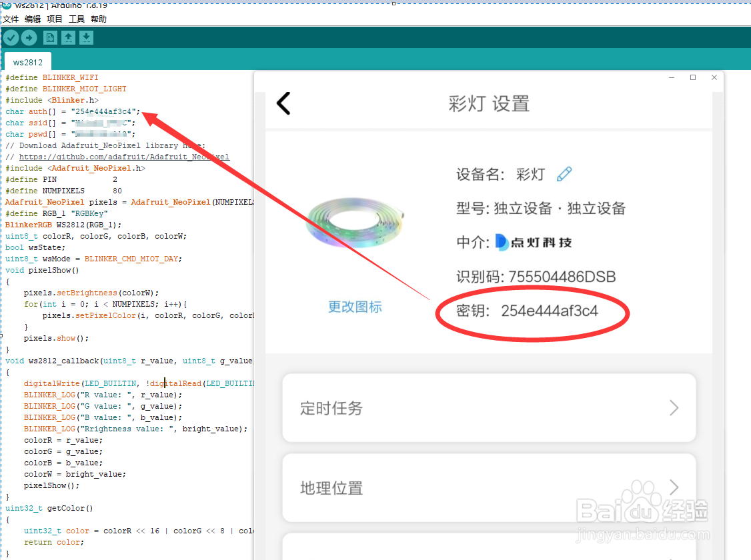This screenshot has width=751, height=560.
Task: Click the pixels.show(); line
Action: [57, 339]
